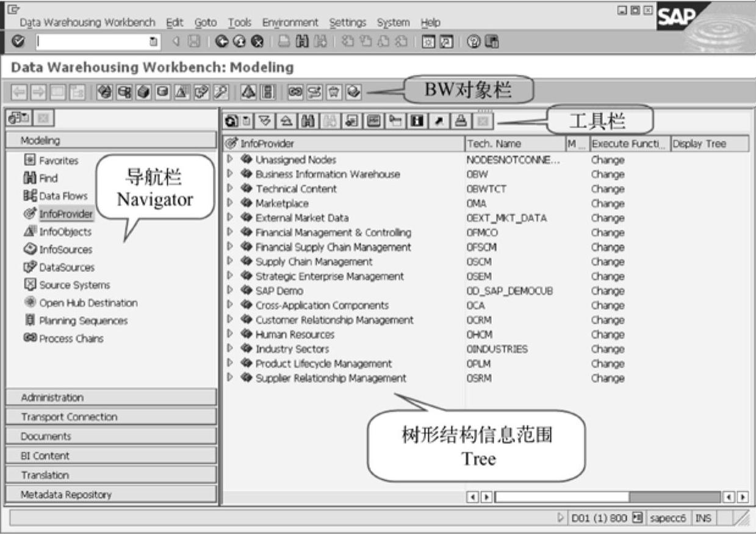Expand the Supply Chain Management node

[230, 261]
